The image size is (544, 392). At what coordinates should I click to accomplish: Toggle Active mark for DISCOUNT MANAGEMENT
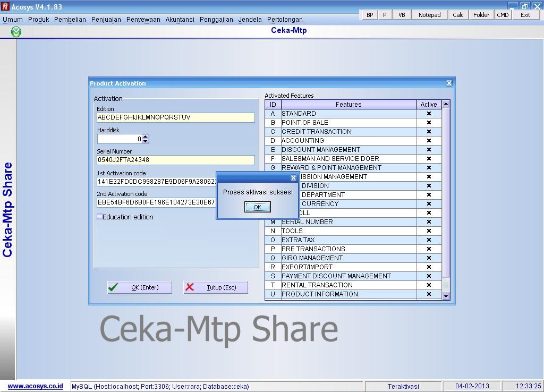tap(429, 149)
